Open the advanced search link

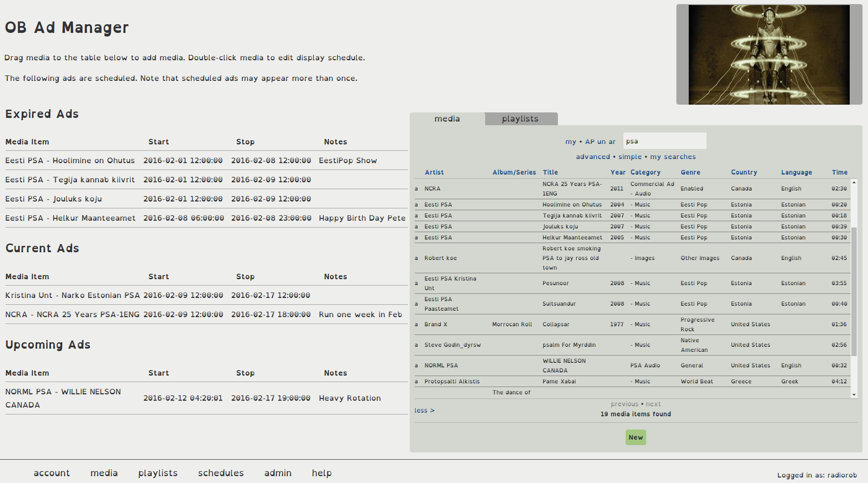593,157
